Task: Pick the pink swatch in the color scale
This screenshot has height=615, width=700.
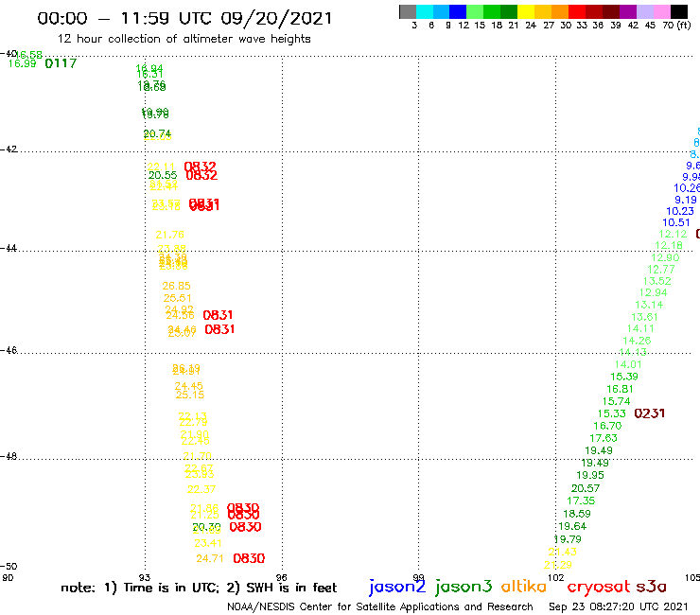Action: pyautogui.click(x=662, y=11)
